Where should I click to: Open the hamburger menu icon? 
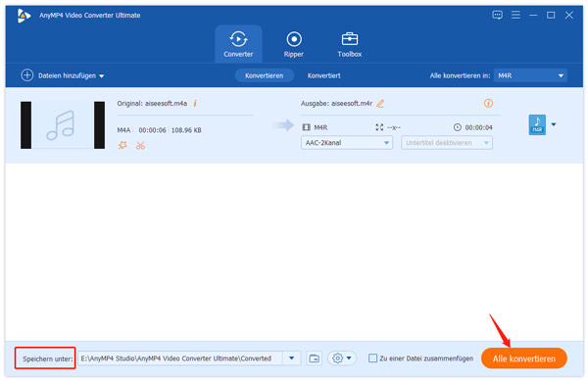(515, 15)
